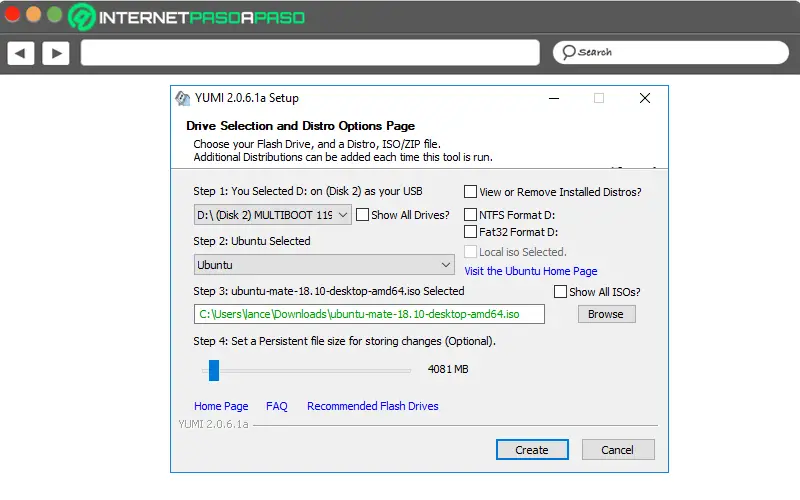Click the green window dot at top left
The image size is (800, 500).
[55, 15]
